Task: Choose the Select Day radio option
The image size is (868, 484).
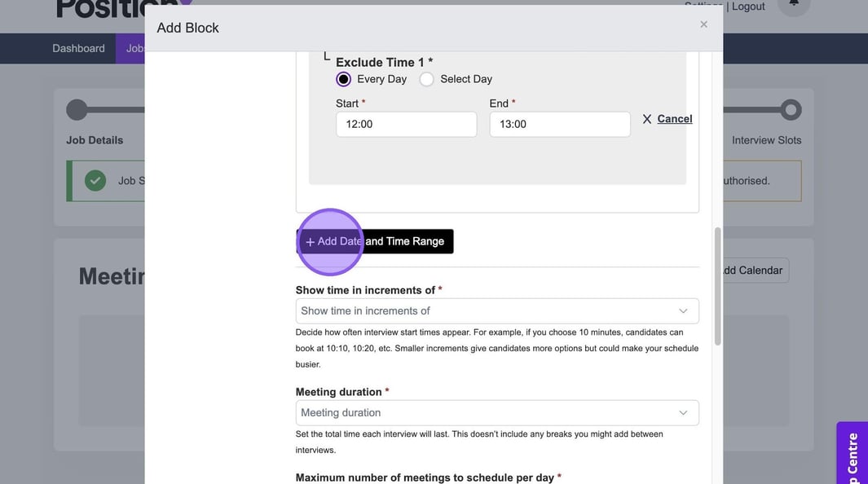Action: click(426, 79)
